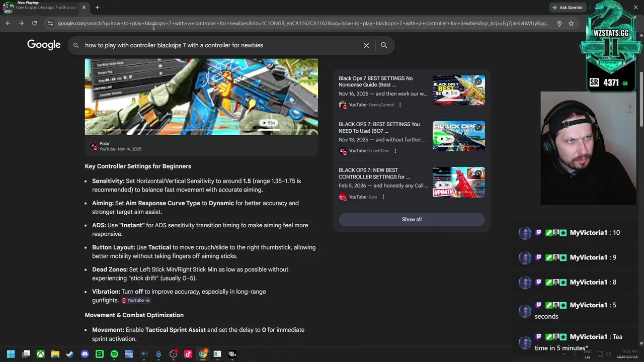This screenshot has height=362, width=644.
Task: Open Call of Duty from taskbar
Action: click(x=232, y=354)
